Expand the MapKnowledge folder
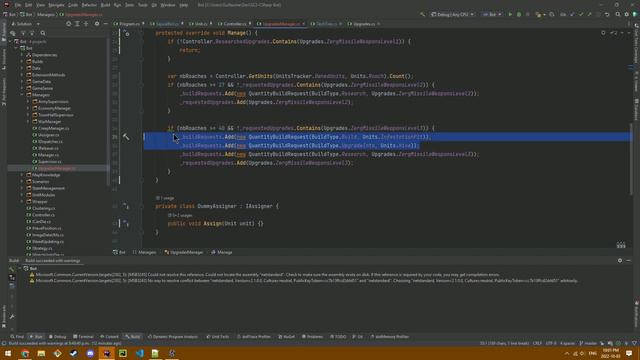 [22, 175]
